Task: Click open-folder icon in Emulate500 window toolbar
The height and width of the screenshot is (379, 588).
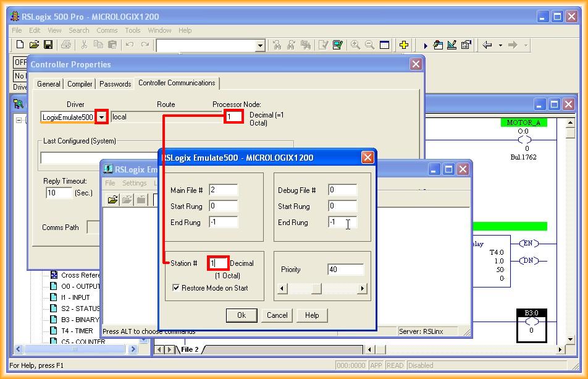Action: [112, 199]
